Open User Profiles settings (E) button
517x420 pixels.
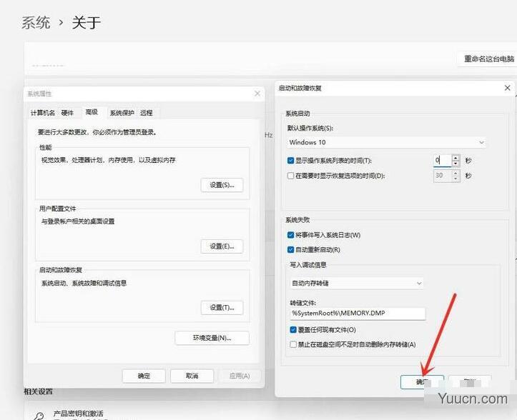click(x=222, y=246)
